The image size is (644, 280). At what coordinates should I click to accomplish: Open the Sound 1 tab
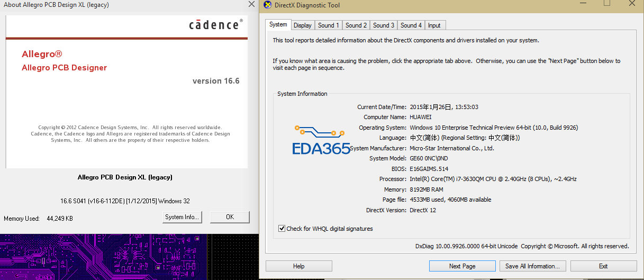point(328,25)
